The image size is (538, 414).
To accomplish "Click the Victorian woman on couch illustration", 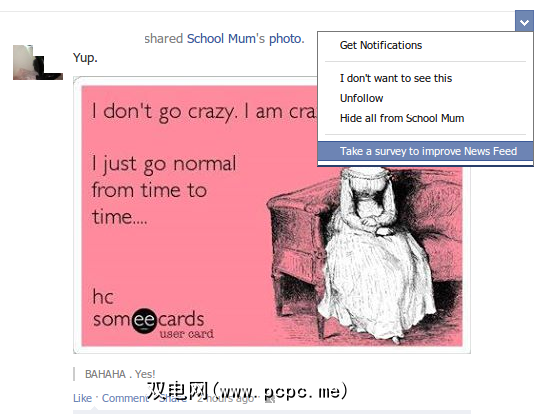I will [365, 254].
